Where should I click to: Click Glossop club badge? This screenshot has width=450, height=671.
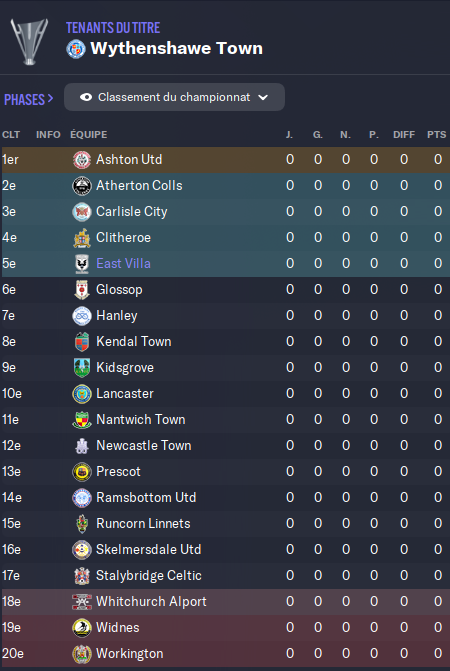pyautogui.click(x=82, y=290)
